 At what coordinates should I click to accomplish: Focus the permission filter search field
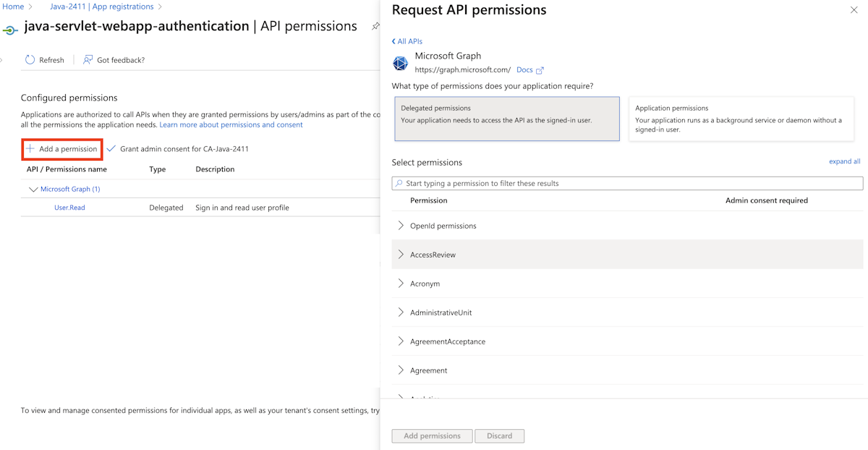[629, 184]
